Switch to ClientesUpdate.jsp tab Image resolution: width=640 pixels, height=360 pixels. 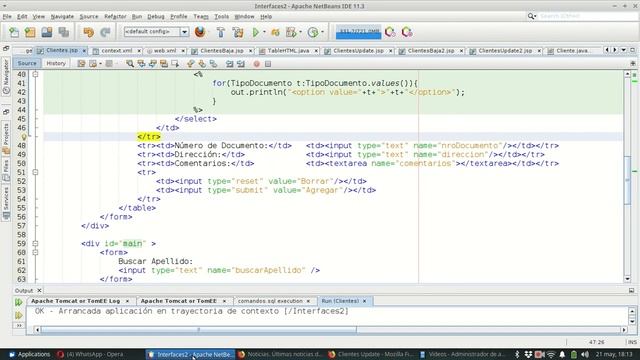coord(358,51)
